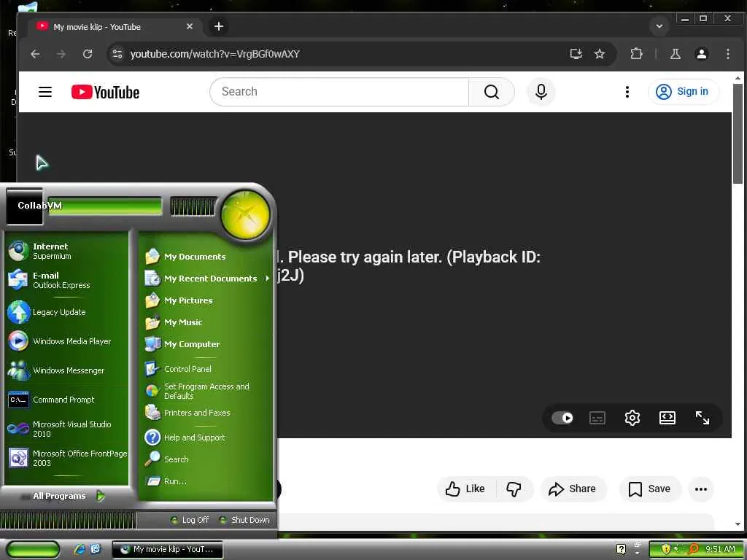Dislike this video
Image resolution: width=747 pixels, height=560 pixels.
(x=514, y=489)
